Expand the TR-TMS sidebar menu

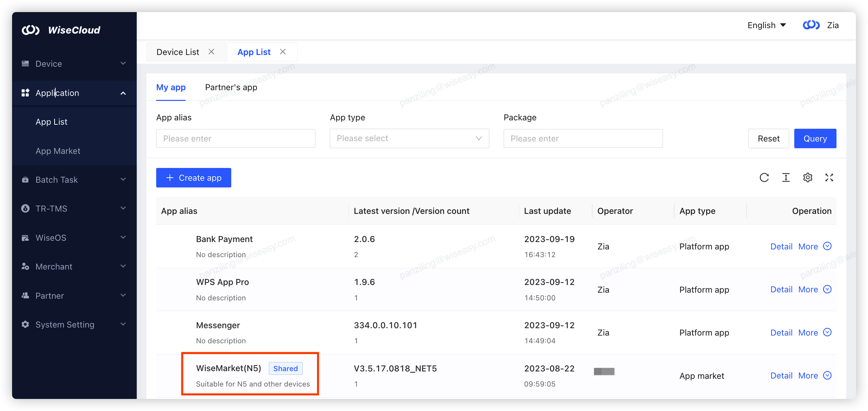pos(74,209)
